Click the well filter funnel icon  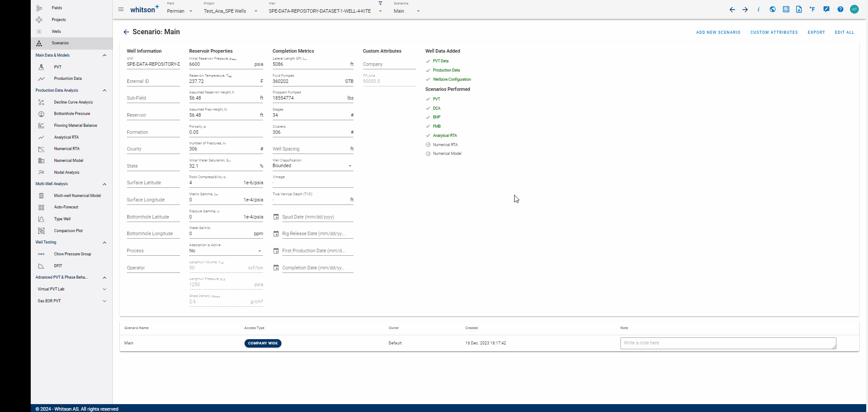pos(380,4)
